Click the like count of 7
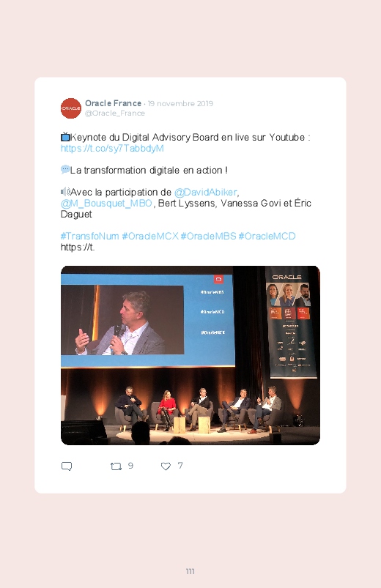Image resolution: width=381 pixels, height=588 pixels. [180, 466]
